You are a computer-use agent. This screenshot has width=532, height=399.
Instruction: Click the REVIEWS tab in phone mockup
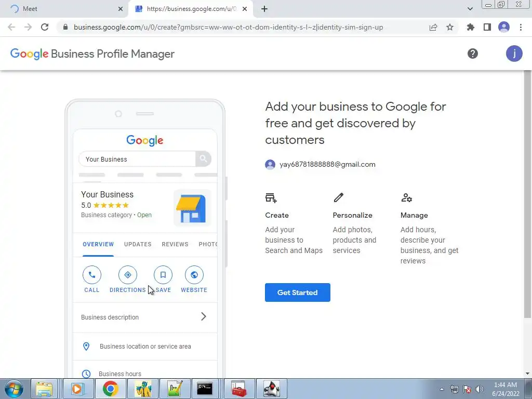pos(175,244)
